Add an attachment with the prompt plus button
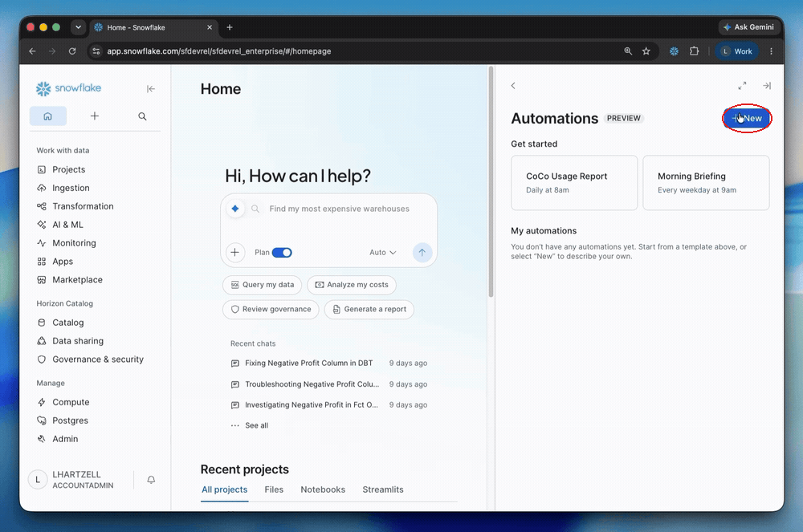The width and height of the screenshot is (803, 532). coord(235,252)
